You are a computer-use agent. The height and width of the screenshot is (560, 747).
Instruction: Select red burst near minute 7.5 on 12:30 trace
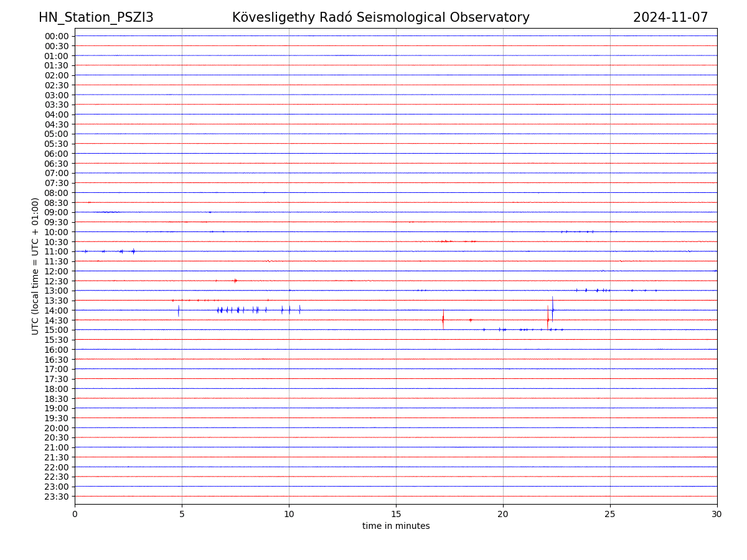235,281
